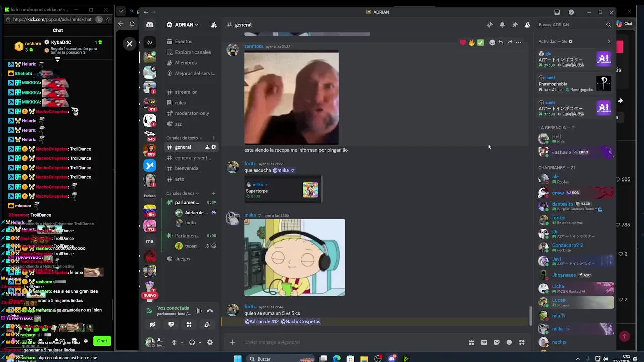
Task: Open GIF picker in message bar
Action: 484,342
